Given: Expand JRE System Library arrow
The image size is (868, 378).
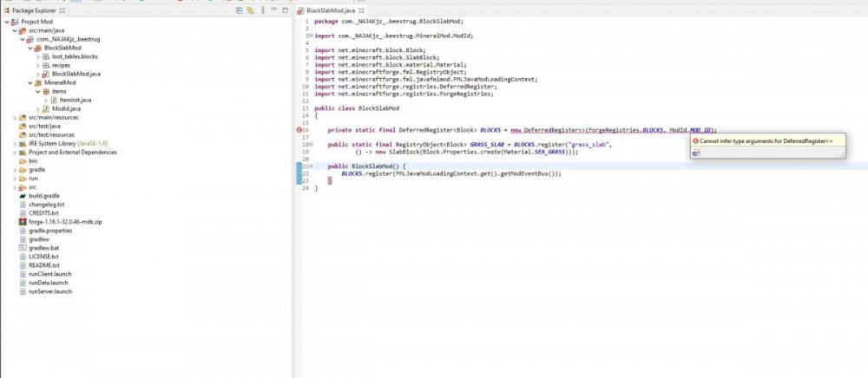Looking at the screenshot, I should (x=15, y=144).
